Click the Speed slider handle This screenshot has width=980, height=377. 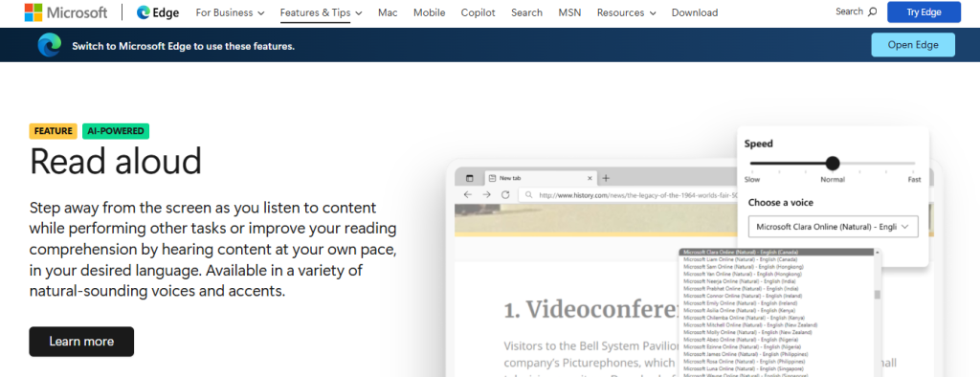point(833,164)
